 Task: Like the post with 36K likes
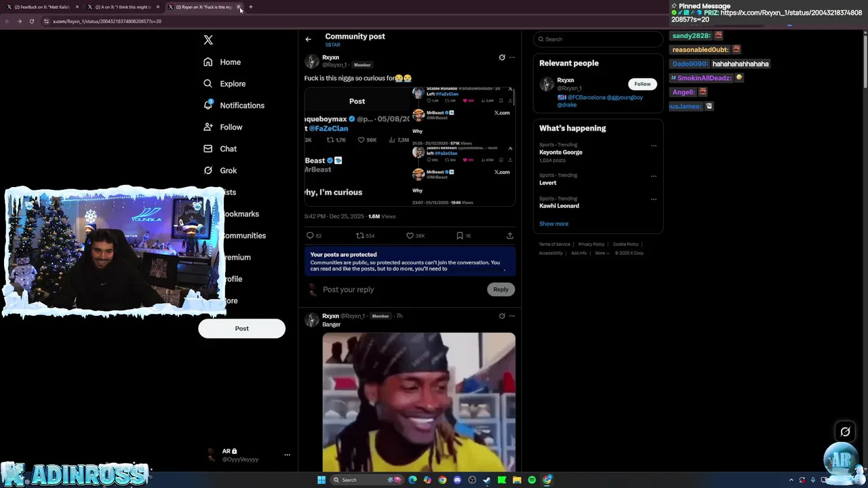coord(410,235)
